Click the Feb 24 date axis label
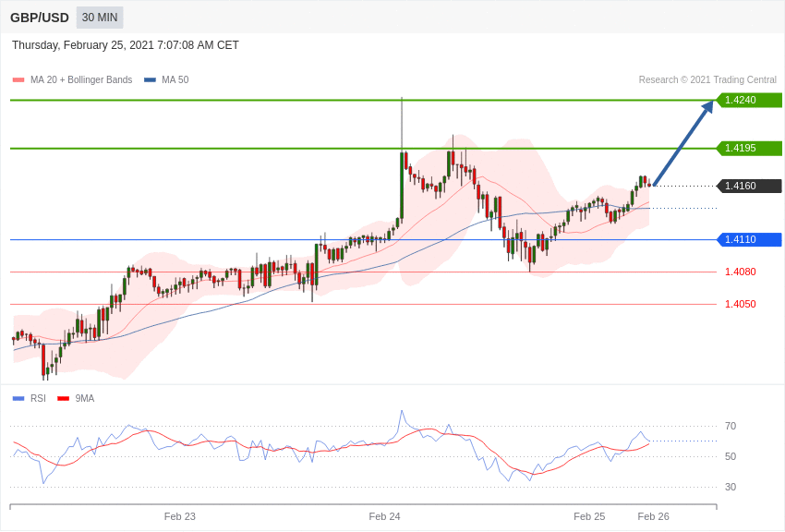This screenshot has width=785, height=532. click(x=384, y=516)
